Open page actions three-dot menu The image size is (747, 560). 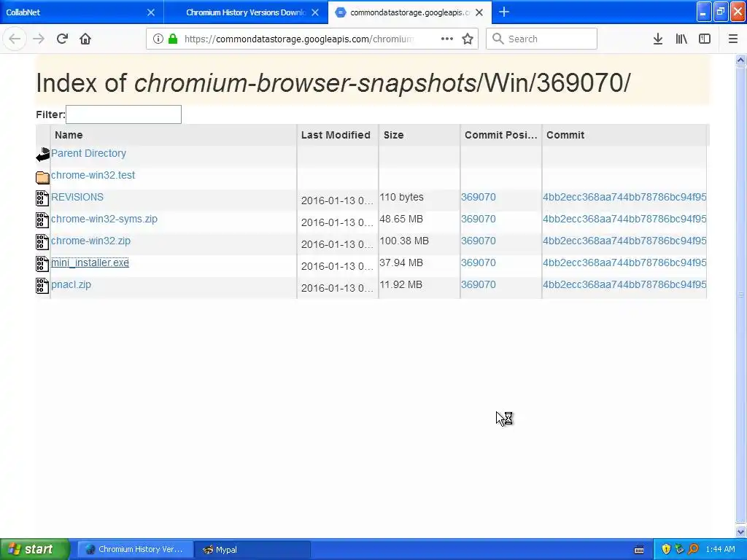coord(447,39)
